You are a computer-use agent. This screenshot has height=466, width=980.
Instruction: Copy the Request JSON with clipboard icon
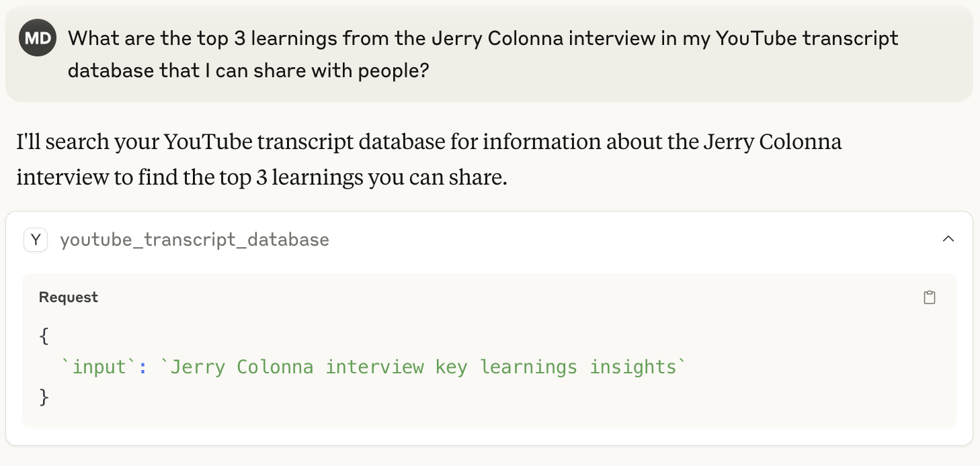[930, 297]
